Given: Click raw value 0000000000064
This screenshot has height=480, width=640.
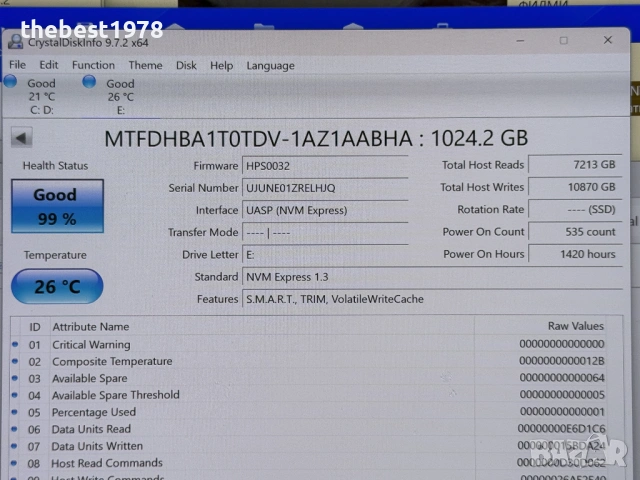Looking at the screenshot, I should [x=562, y=378].
